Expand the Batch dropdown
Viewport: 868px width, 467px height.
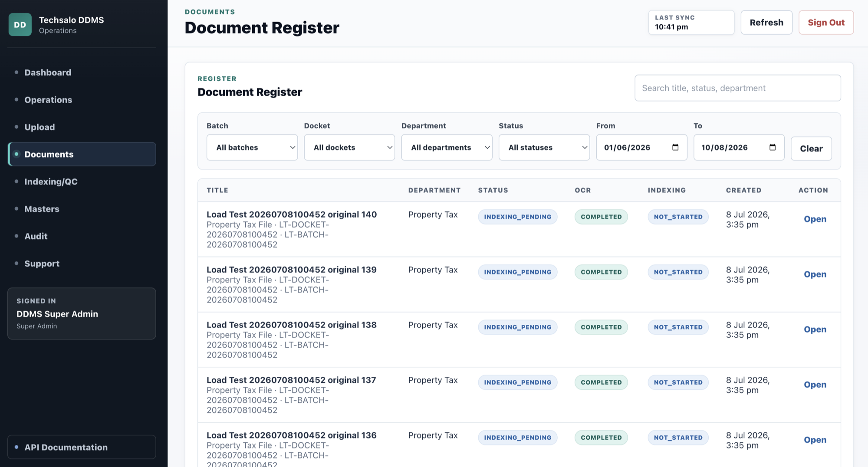point(252,147)
